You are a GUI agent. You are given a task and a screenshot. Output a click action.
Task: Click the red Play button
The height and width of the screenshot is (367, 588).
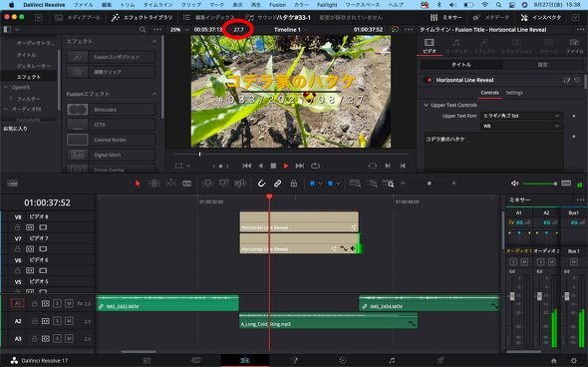coord(286,166)
